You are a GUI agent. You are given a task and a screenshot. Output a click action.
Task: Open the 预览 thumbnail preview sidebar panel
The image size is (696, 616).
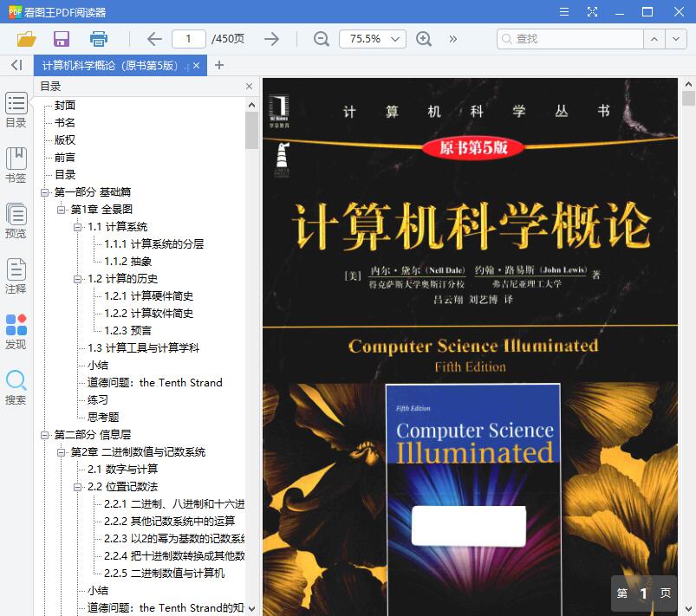coord(16,221)
